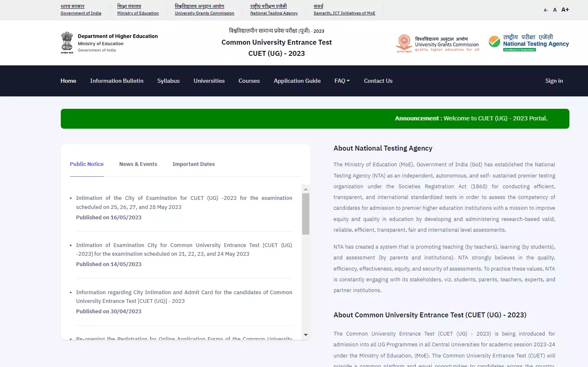Click the Contact Us link

click(x=378, y=81)
